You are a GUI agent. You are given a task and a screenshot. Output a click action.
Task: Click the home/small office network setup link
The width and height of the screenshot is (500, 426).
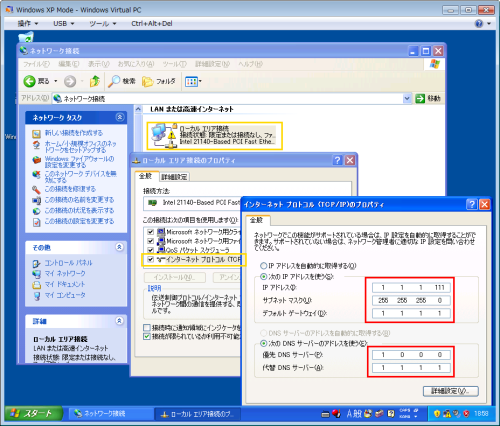pyautogui.click(x=81, y=147)
